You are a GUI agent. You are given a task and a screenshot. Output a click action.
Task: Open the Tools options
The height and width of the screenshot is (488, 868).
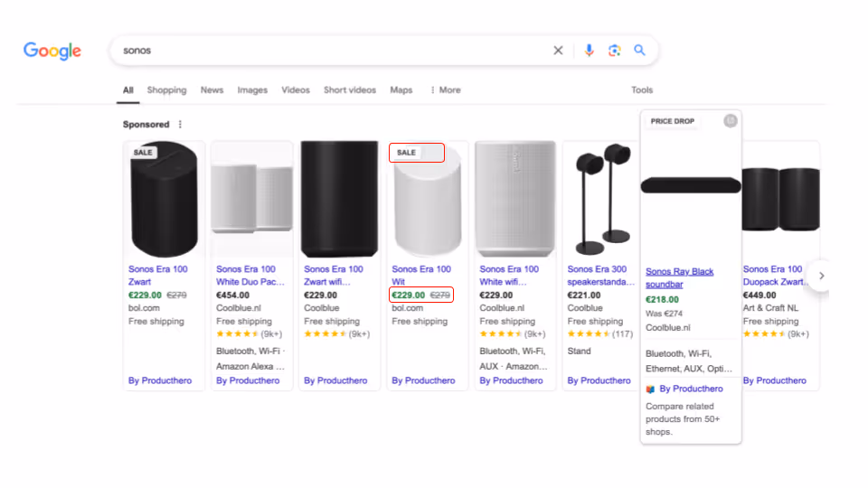(x=642, y=89)
